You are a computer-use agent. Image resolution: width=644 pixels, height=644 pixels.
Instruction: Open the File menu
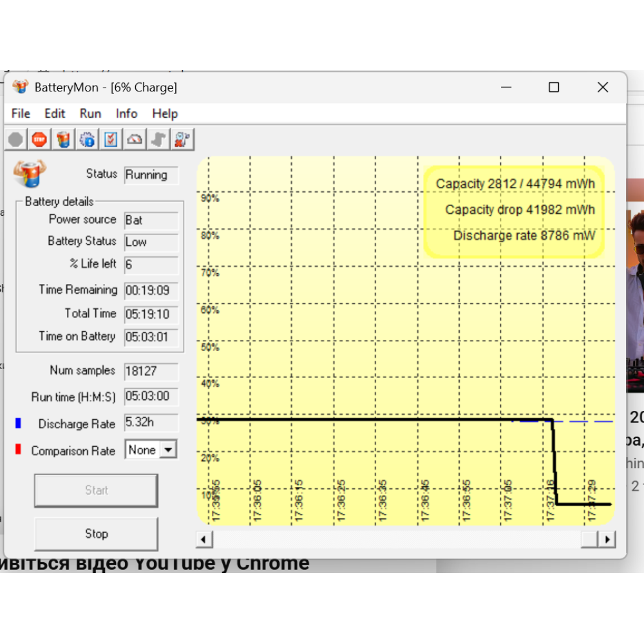click(21, 113)
